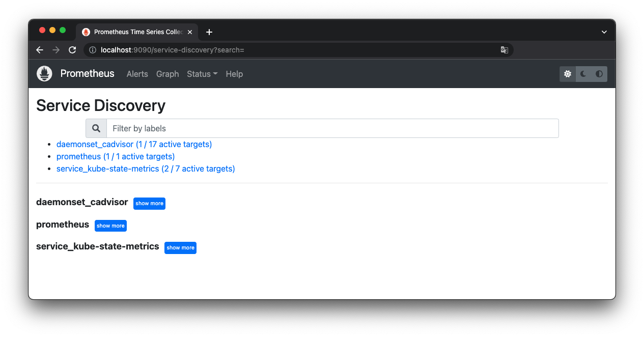Maximize the window with green button
Viewport: 644px width, 337px height.
point(63,31)
